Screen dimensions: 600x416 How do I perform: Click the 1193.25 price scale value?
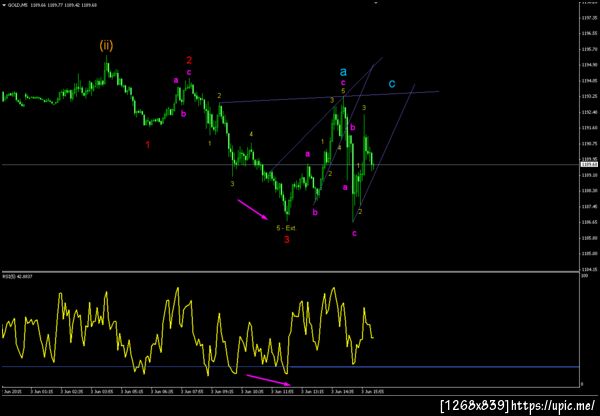(587, 96)
